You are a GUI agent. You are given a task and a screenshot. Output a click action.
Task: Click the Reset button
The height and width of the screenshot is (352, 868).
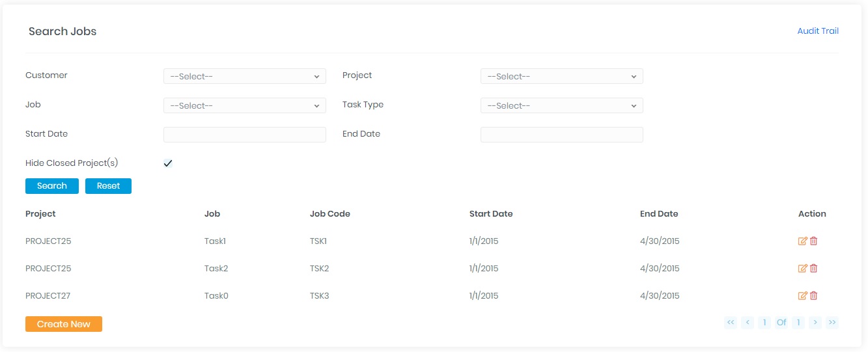[x=108, y=186]
